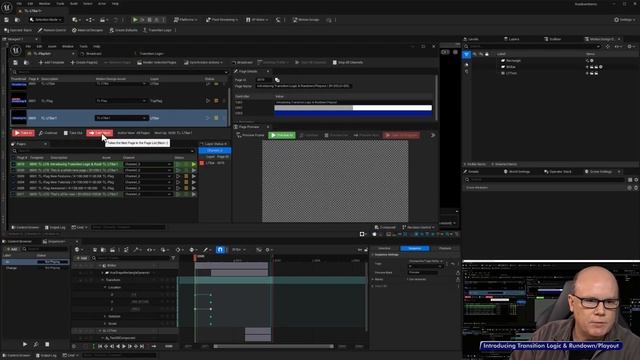Check the box for the fifth page row
Viewport: 640px width, 360px height.
[13, 188]
